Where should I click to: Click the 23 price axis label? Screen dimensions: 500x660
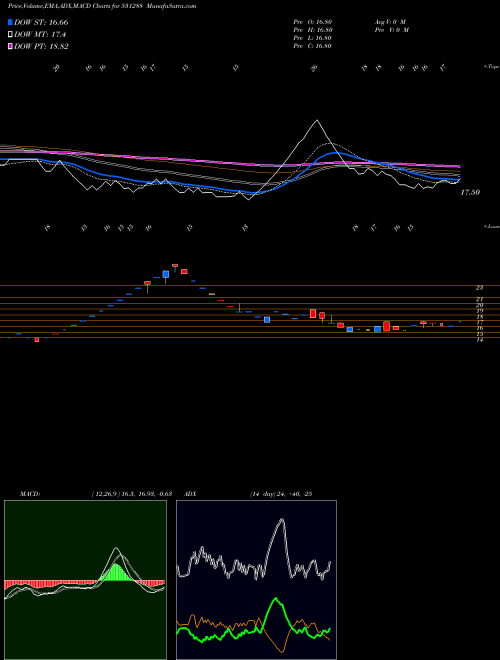pos(479,288)
